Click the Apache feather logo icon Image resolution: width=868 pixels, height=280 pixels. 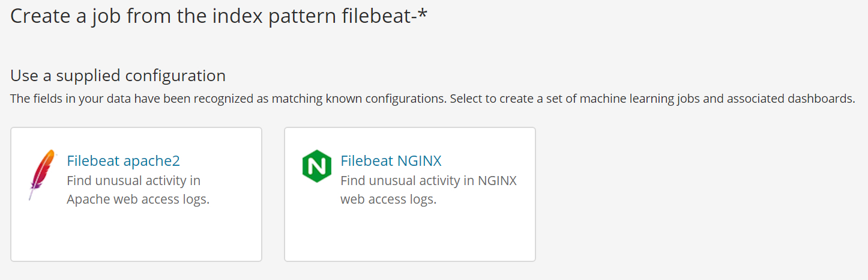(x=41, y=174)
